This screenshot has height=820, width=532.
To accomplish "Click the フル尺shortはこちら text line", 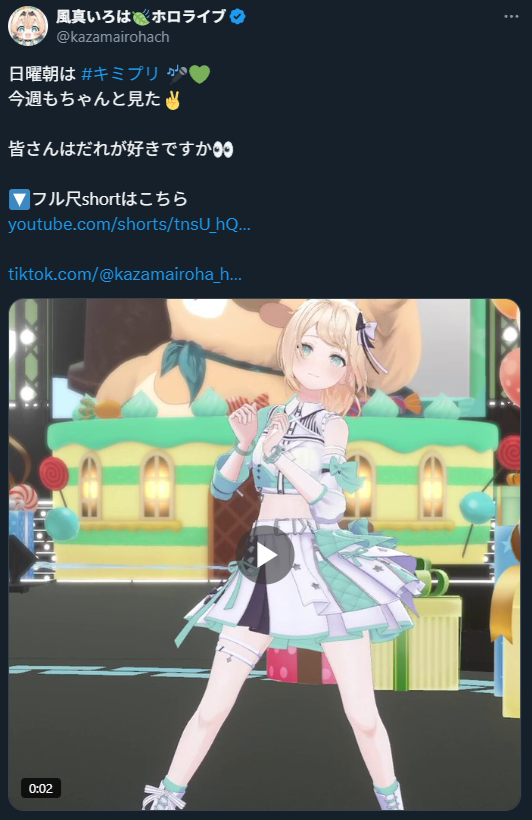I will point(109,199).
